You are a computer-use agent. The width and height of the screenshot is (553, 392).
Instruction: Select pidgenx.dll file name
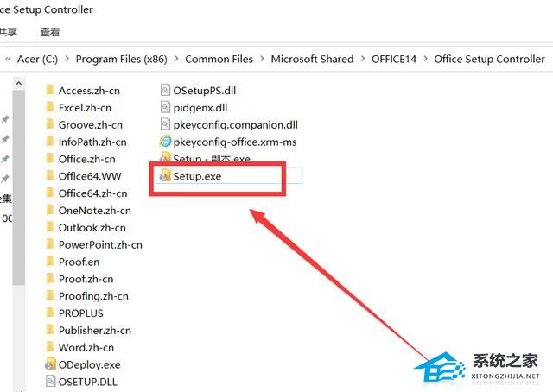[x=200, y=108]
